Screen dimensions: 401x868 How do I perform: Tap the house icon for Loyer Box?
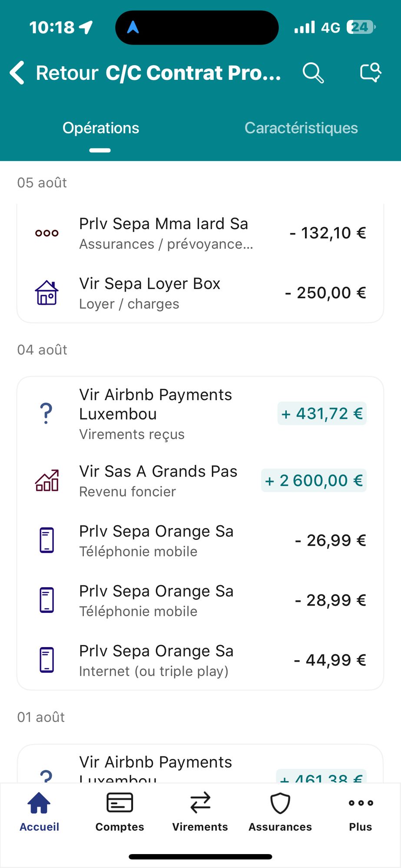click(x=46, y=293)
